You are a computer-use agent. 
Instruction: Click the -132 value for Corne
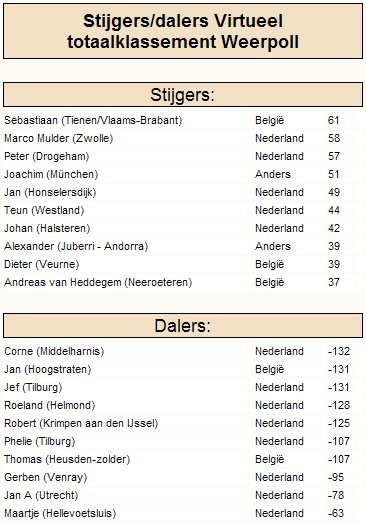pyautogui.click(x=339, y=351)
